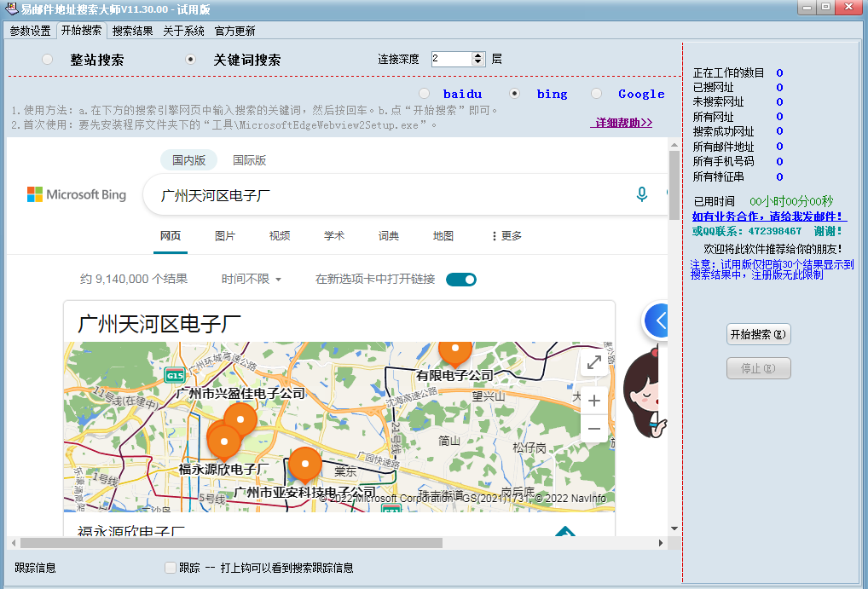Click the blue left-arrow floating button
The image size is (868, 589).
[x=657, y=320]
